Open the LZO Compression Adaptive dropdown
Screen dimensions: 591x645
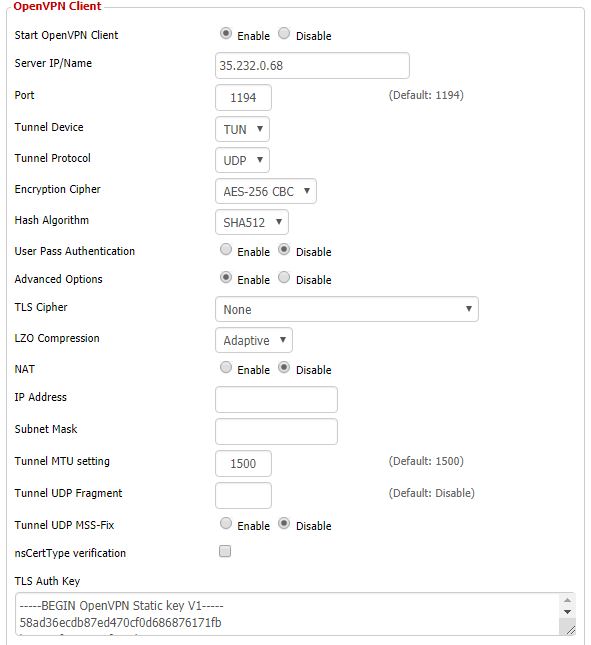click(x=254, y=340)
